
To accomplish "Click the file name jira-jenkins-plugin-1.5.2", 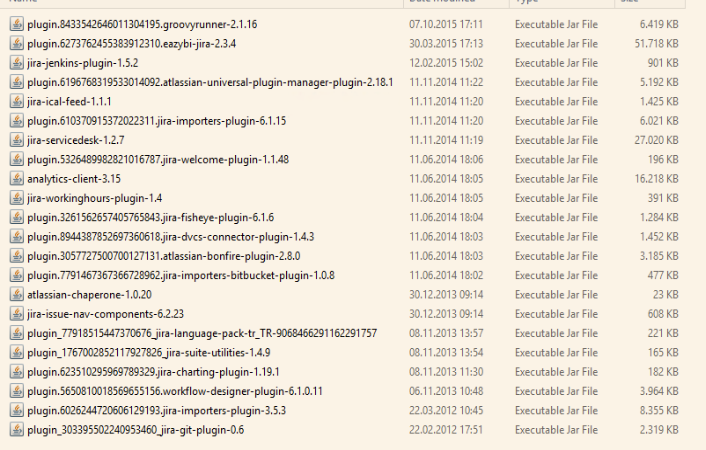I will (x=83, y=63).
